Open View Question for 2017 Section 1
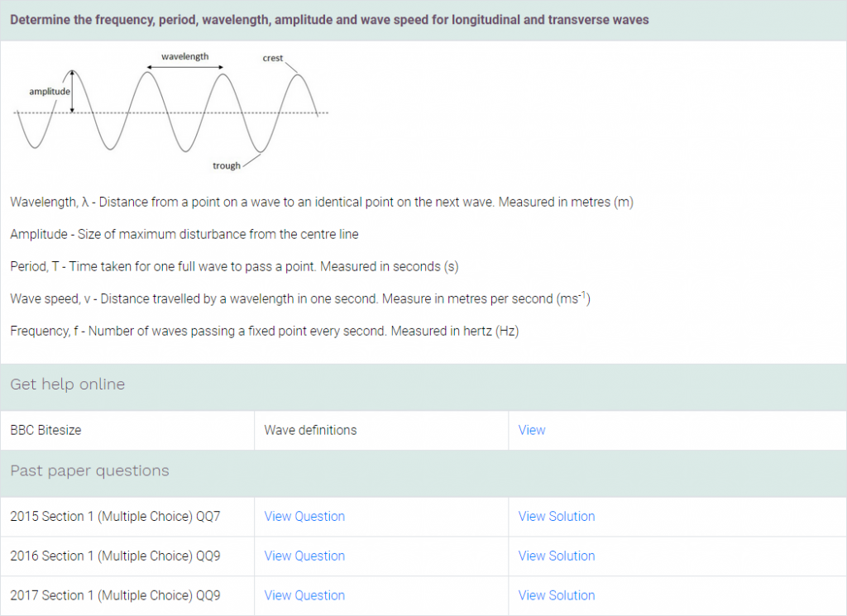The image size is (847, 616). (x=304, y=595)
